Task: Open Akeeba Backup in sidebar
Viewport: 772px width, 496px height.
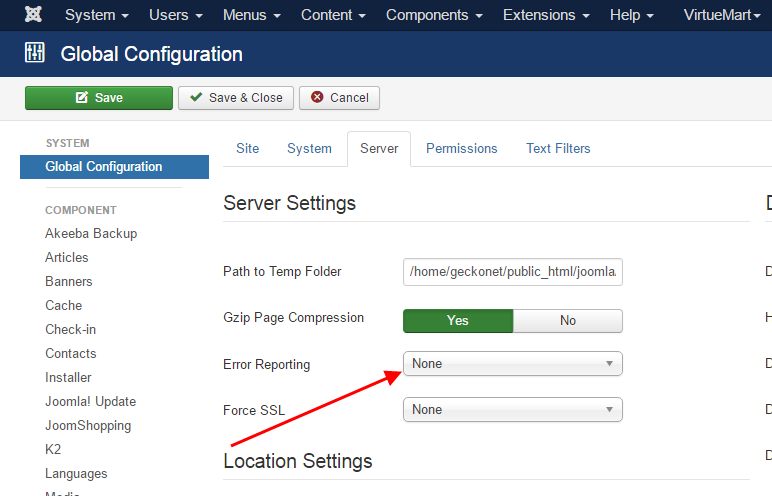Action: (x=91, y=234)
